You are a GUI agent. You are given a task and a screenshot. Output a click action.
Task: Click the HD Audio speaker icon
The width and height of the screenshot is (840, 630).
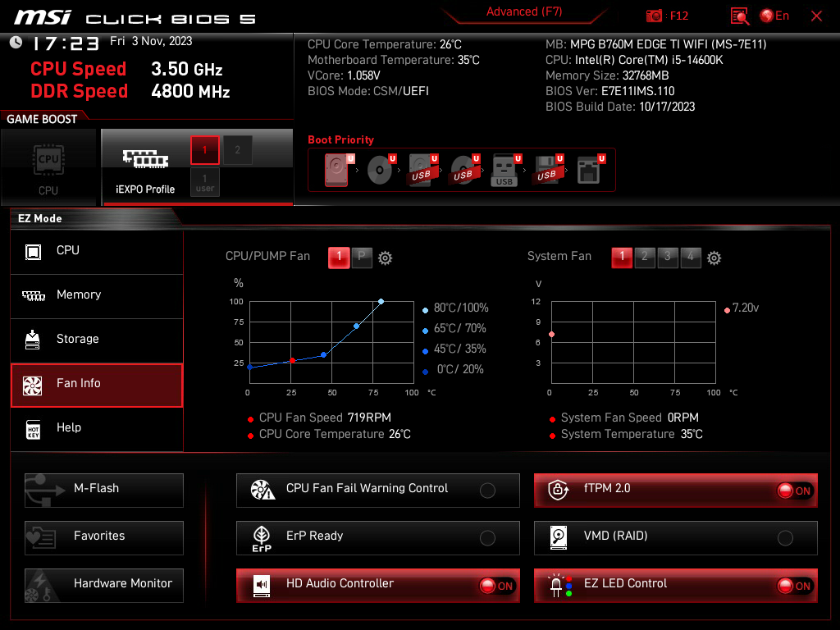(262, 586)
